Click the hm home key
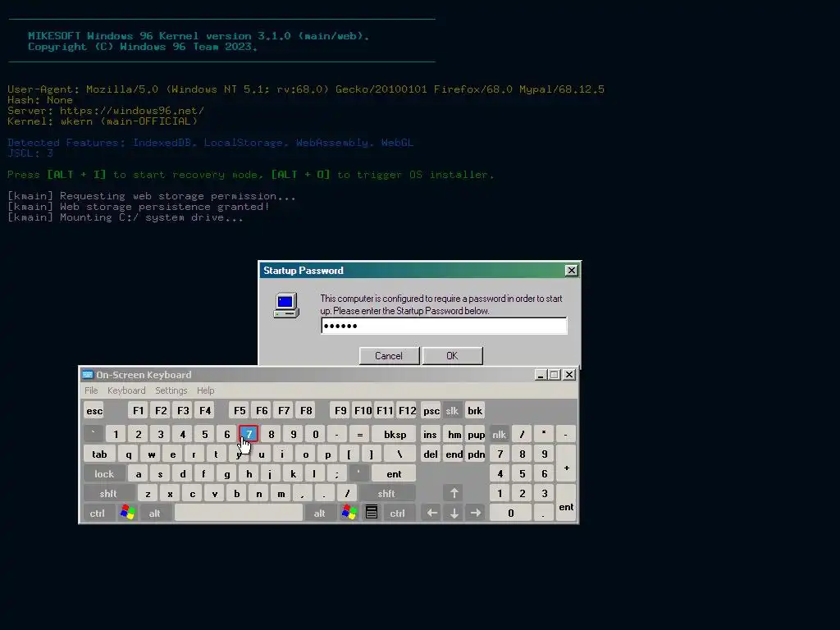The width and height of the screenshot is (840, 630). coord(454,434)
